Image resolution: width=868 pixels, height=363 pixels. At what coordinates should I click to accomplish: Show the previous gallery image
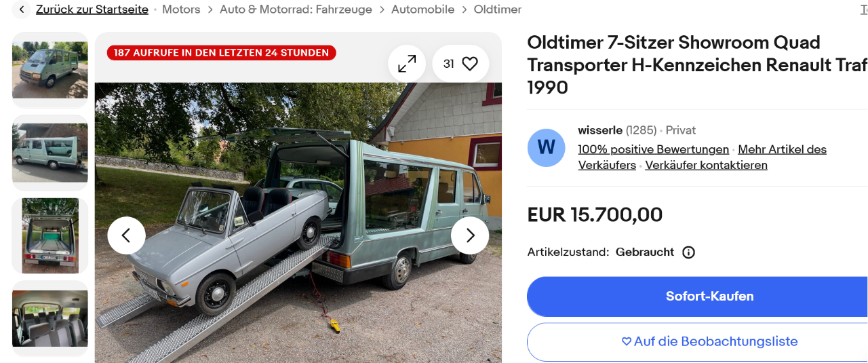point(126,235)
